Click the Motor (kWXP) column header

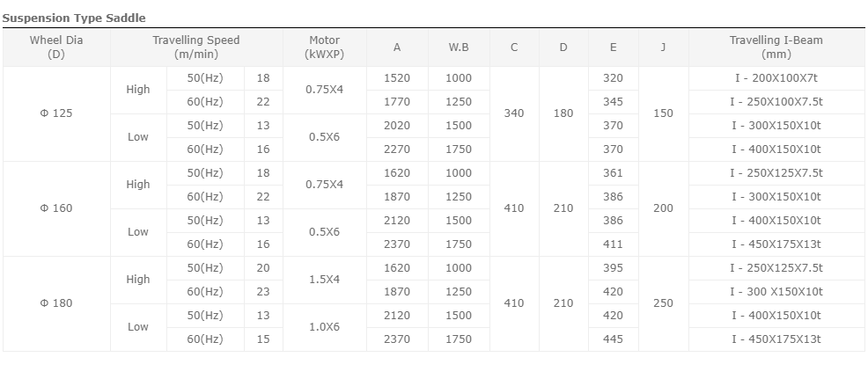tap(324, 47)
